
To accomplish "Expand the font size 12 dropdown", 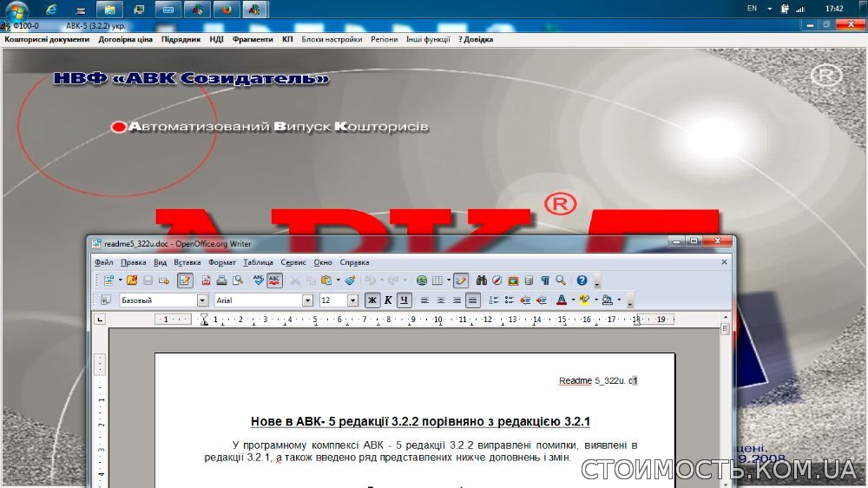I will [x=352, y=300].
